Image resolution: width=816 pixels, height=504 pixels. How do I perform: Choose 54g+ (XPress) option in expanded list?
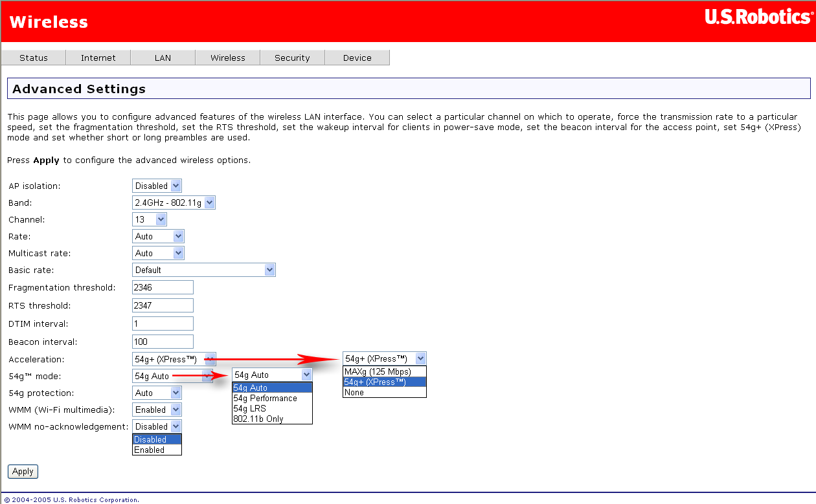point(385,382)
